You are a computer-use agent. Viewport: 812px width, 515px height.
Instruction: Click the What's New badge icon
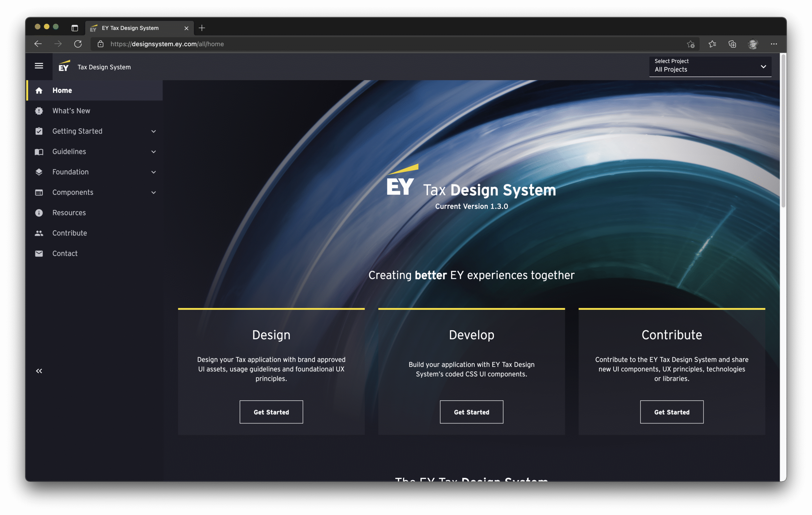(39, 111)
